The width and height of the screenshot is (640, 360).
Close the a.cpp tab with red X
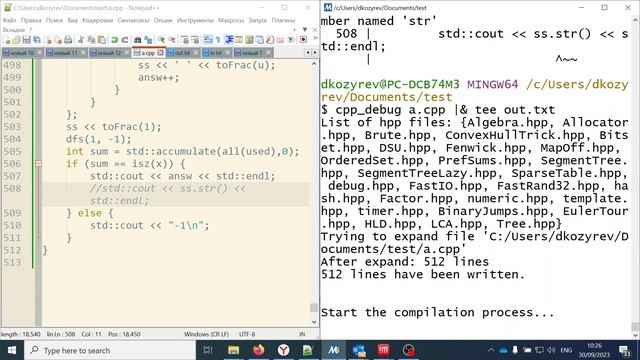[160, 53]
